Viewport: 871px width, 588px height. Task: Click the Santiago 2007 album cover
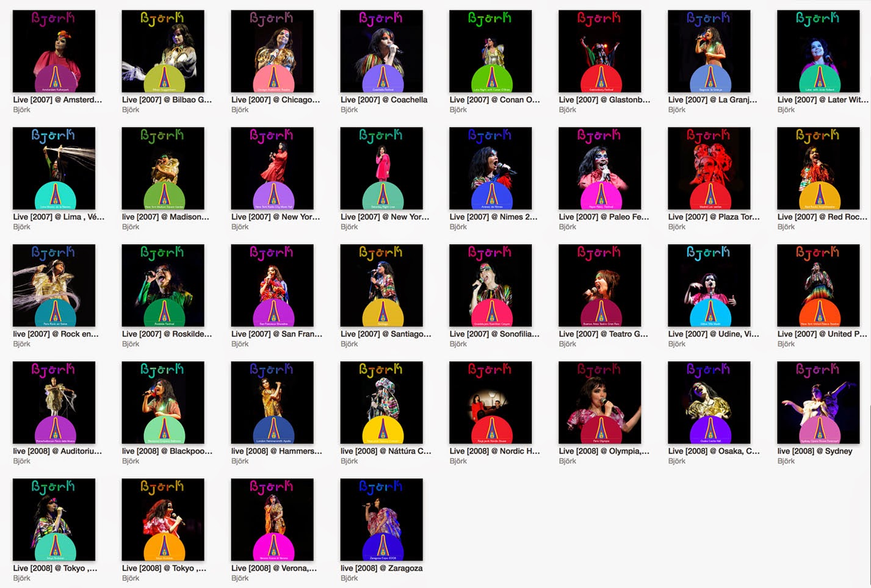coord(381,285)
